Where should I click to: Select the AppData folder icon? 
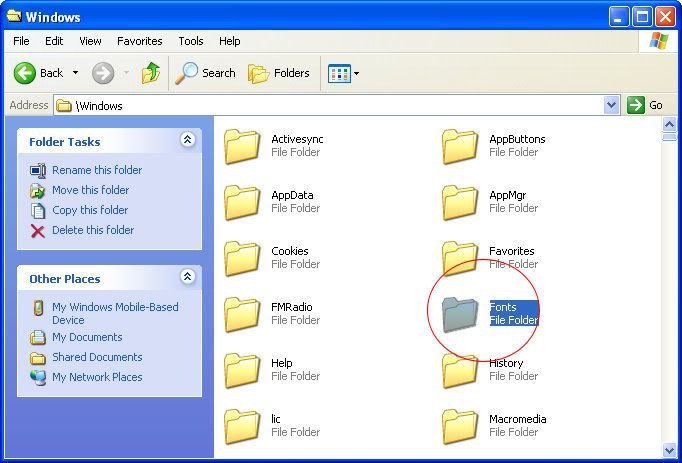pyautogui.click(x=242, y=202)
